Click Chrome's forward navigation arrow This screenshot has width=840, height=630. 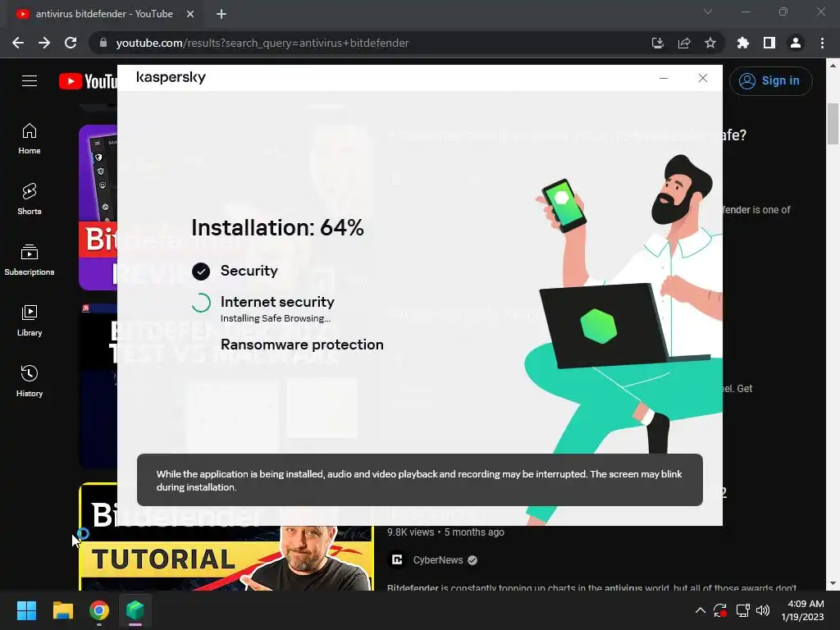[x=44, y=43]
